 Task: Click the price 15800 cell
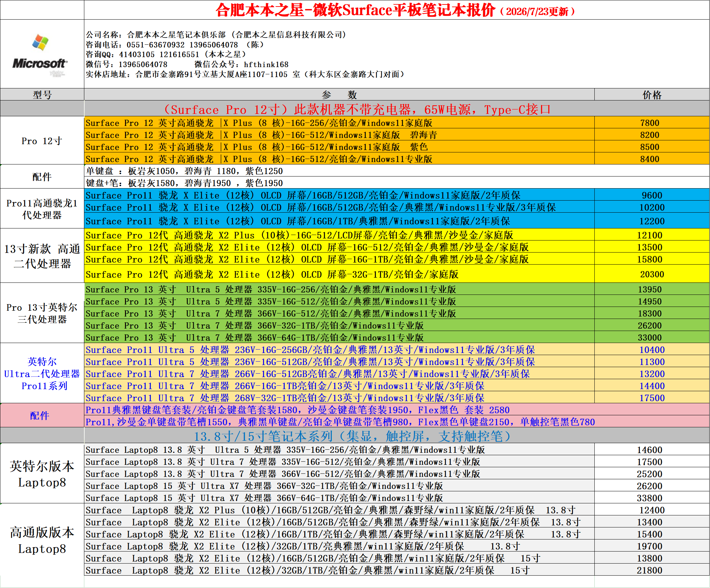coord(652,259)
